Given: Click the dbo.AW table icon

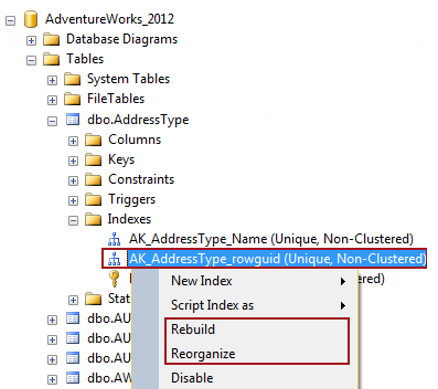Looking at the screenshot, I should 72,378.
